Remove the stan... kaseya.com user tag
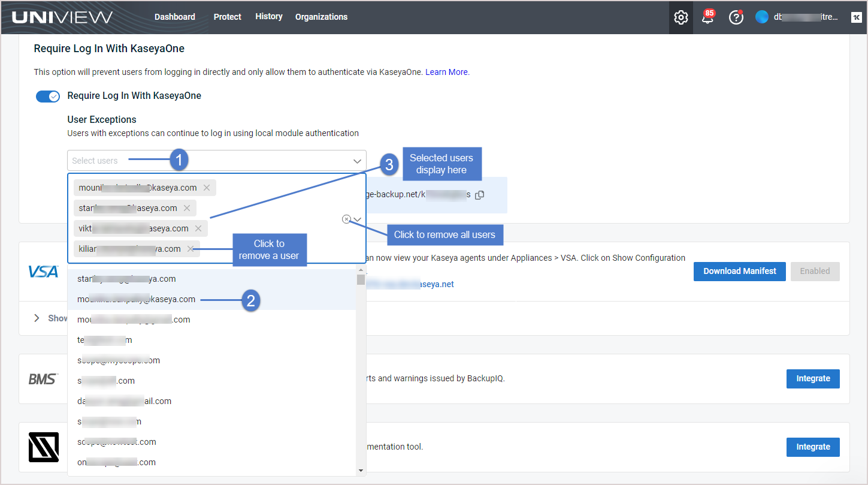868x485 pixels. click(x=187, y=208)
